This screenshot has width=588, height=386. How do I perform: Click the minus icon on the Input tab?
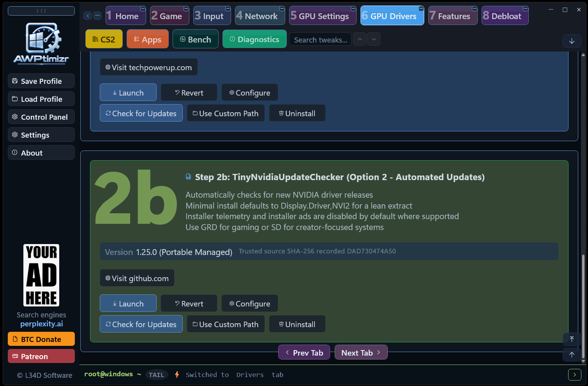point(228,9)
